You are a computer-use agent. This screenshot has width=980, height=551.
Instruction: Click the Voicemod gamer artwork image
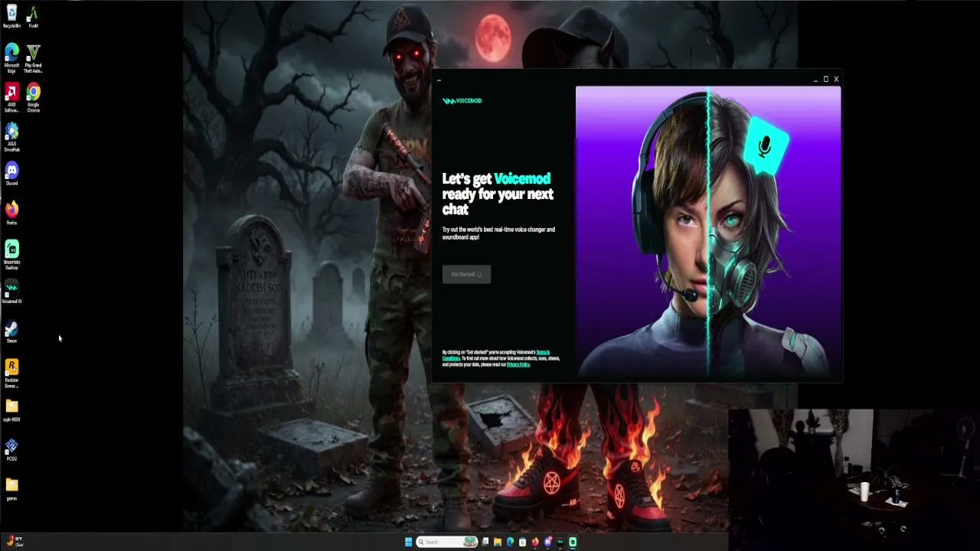(708, 231)
